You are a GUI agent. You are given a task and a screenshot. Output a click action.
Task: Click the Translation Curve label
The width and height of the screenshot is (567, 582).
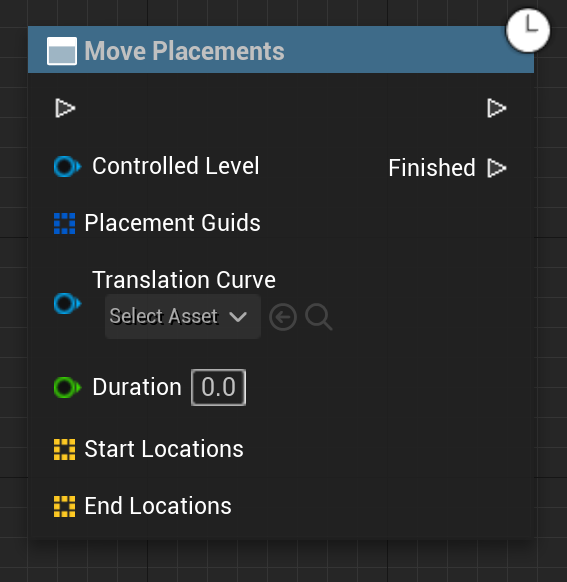tap(184, 279)
